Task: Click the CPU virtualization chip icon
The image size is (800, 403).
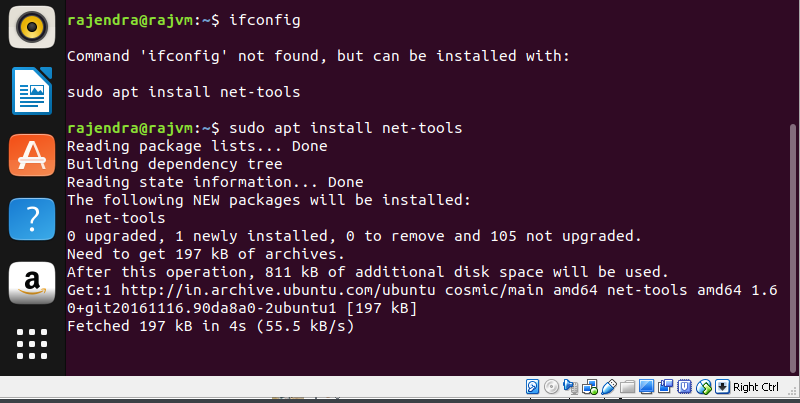Action: point(684,387)
